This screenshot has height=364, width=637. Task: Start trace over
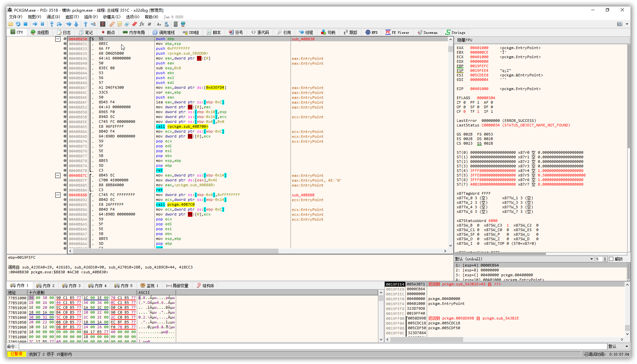coord(76,24)
